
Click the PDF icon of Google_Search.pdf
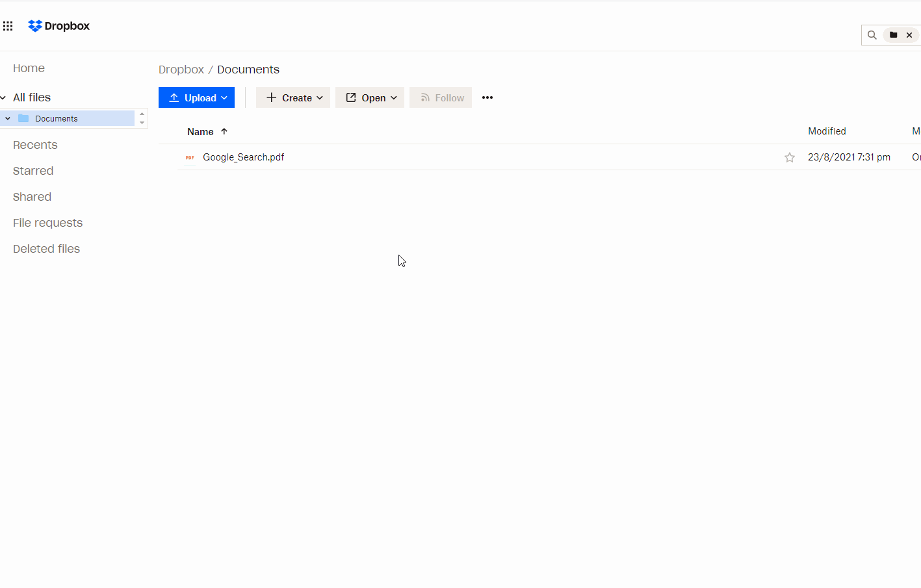click(x=190, y=157)
